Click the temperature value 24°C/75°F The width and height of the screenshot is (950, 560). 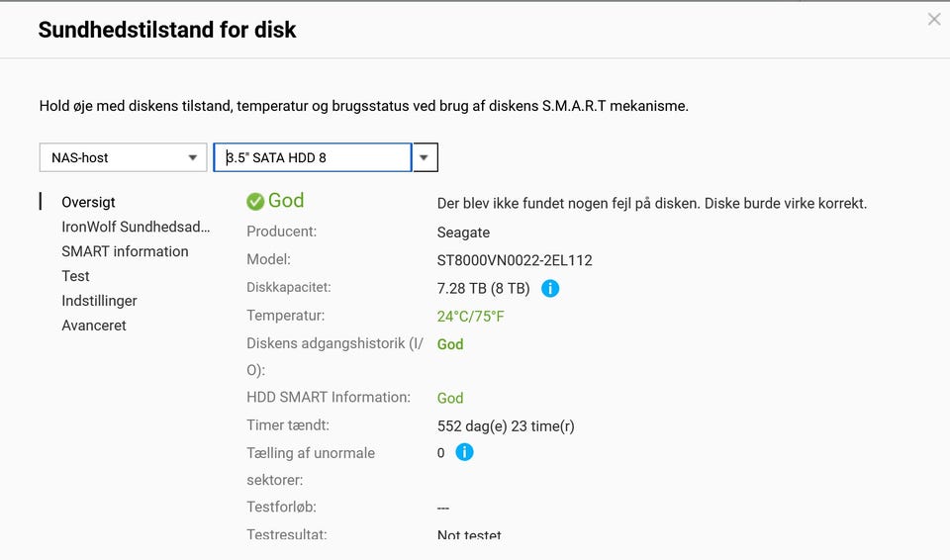coord(471,317)
